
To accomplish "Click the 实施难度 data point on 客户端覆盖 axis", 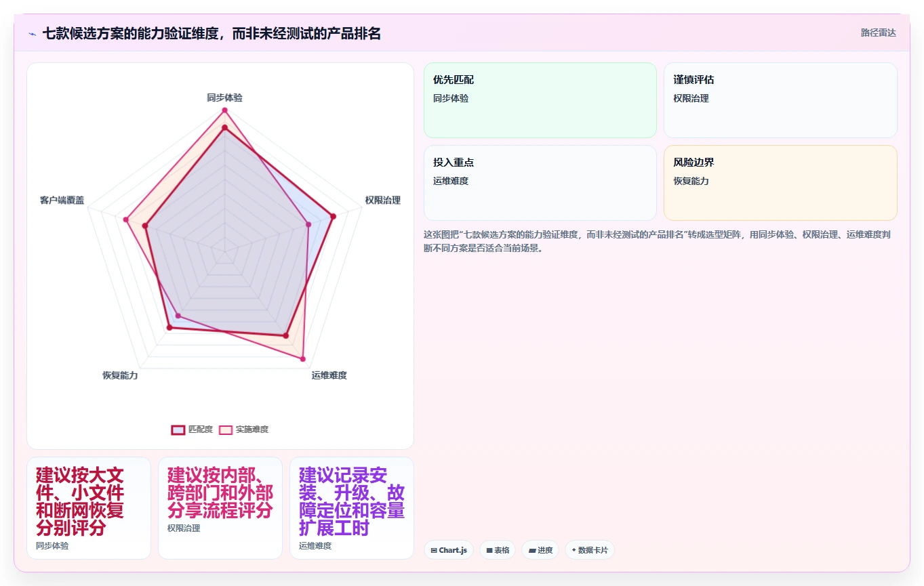I will click(x=125, y=219).
